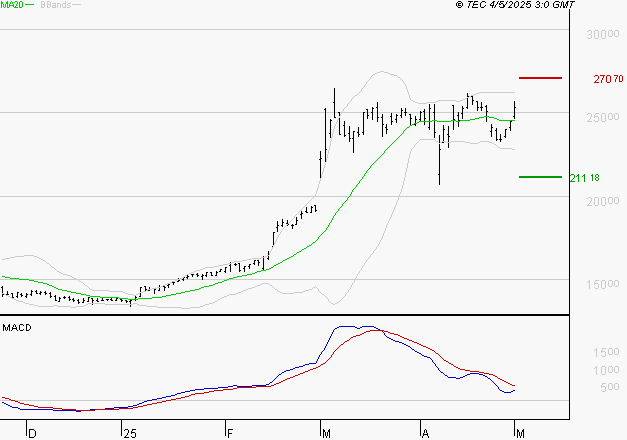
Task: Click the 150 price axis label
Action: (x=603, y=284)
